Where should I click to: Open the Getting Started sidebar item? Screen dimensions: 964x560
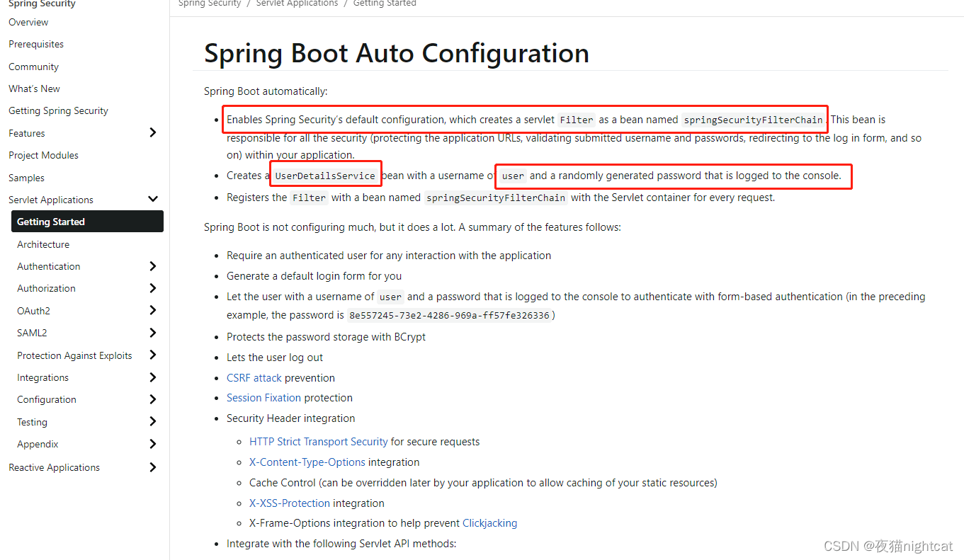(51, 222)
